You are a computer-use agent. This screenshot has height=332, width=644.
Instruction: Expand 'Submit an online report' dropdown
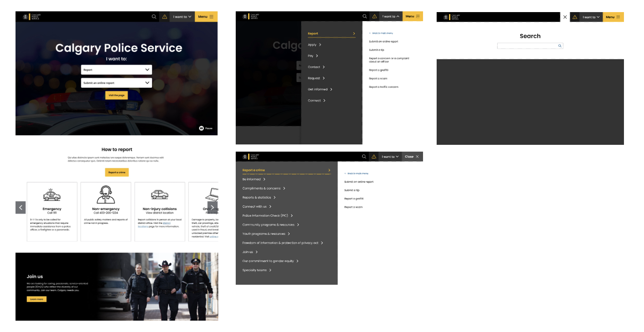point(117,83)
